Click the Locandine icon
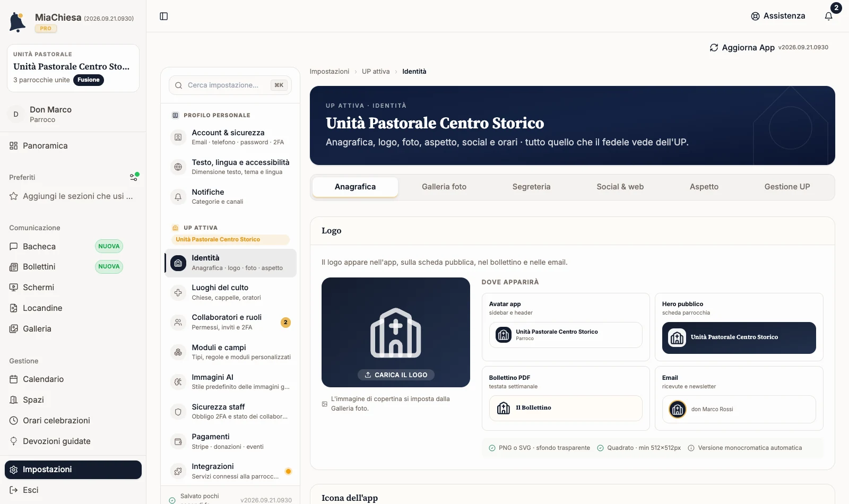 point(14,308)
